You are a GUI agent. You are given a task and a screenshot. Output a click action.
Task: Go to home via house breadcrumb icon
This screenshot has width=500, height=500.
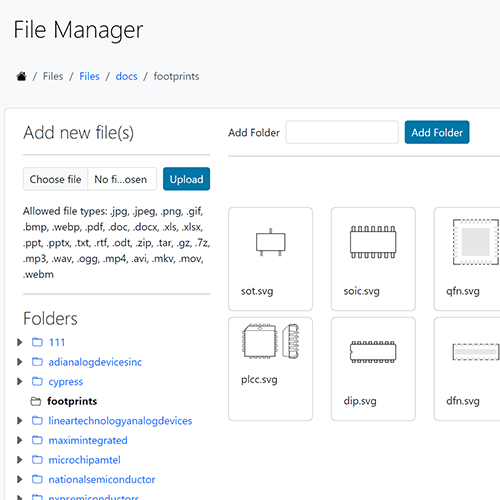click(x=22, y=76)
